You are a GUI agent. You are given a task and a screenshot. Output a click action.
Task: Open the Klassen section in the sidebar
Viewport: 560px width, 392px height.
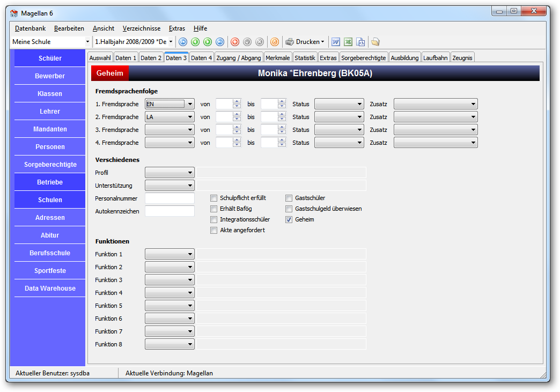point(50,93)
